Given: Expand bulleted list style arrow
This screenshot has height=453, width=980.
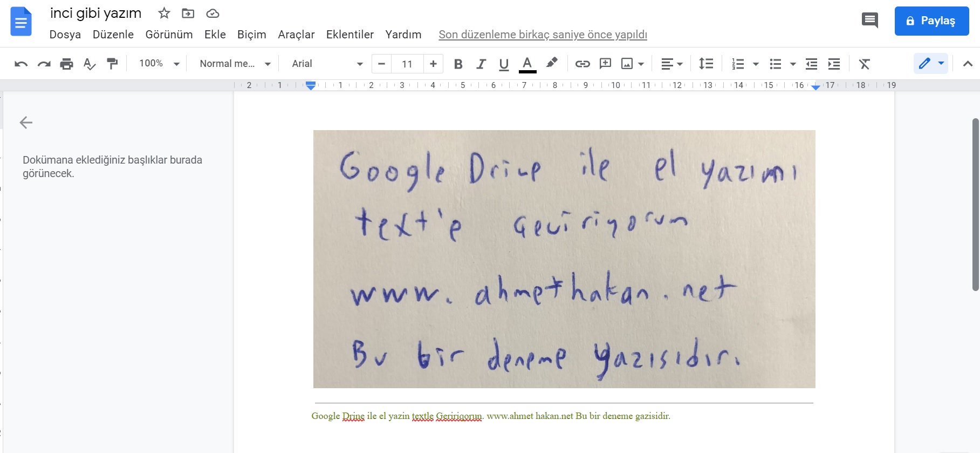Looking at the screenshot, I should (793, 64).
